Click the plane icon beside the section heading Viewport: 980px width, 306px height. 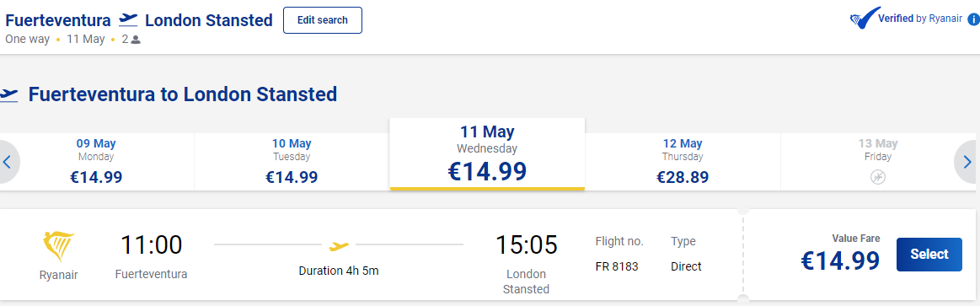8,94
